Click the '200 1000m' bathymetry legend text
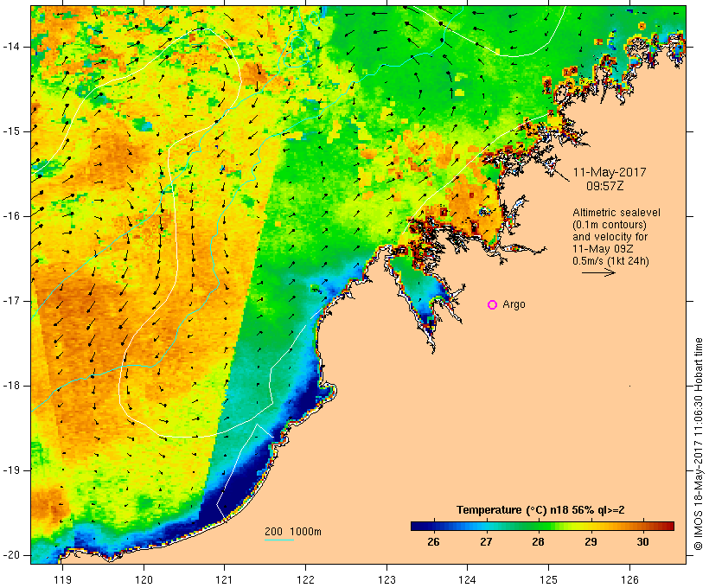709x588 pixels. coord(293,532)
